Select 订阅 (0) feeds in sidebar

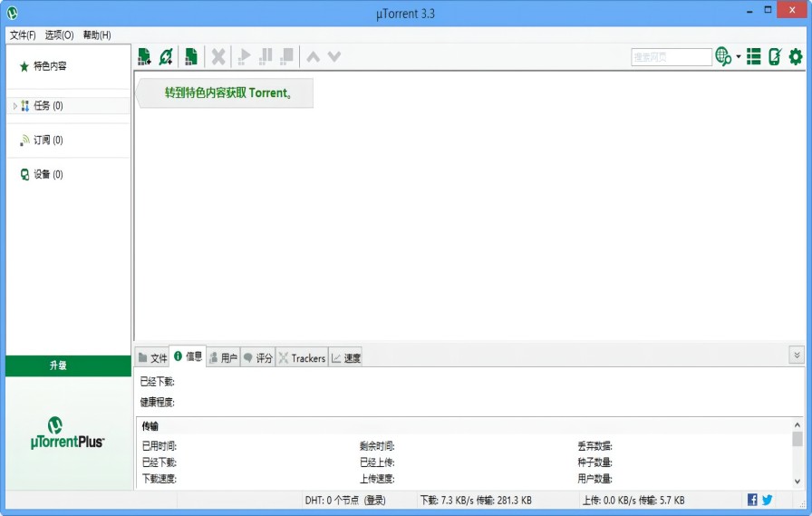(x=48, y=140)
